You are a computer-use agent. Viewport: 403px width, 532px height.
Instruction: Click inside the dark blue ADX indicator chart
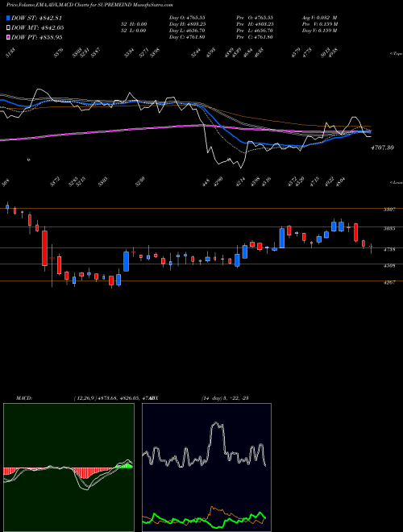[206, 468]
